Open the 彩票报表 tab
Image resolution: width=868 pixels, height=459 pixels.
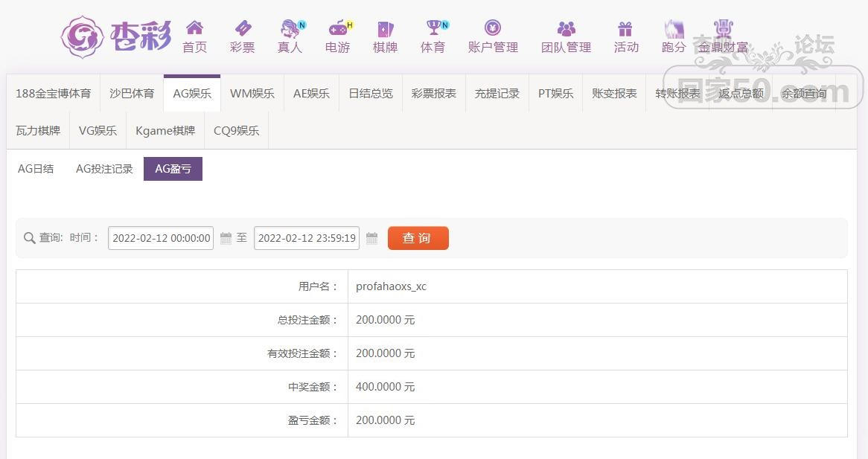click(434, 94)
